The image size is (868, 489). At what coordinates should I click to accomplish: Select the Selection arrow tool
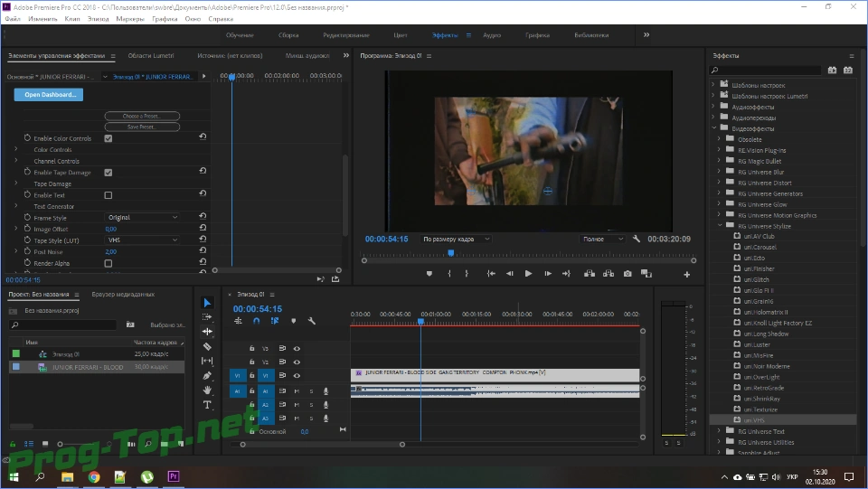click(207, 303)
